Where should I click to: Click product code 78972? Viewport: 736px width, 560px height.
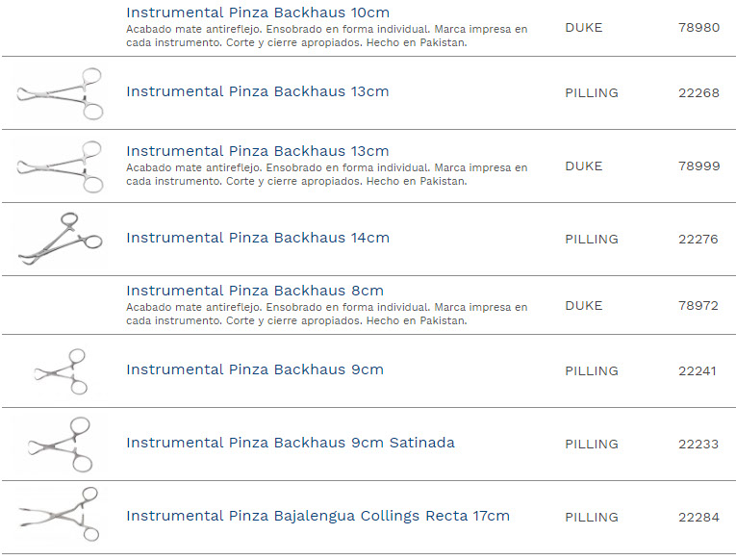698,306
